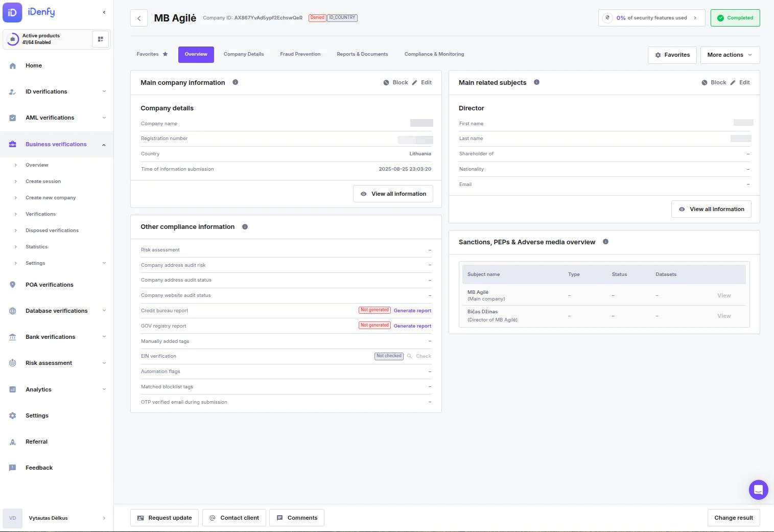Open the Reports & Documents tab
Viewport: 774px width, 532px height.
click(362, 54)
